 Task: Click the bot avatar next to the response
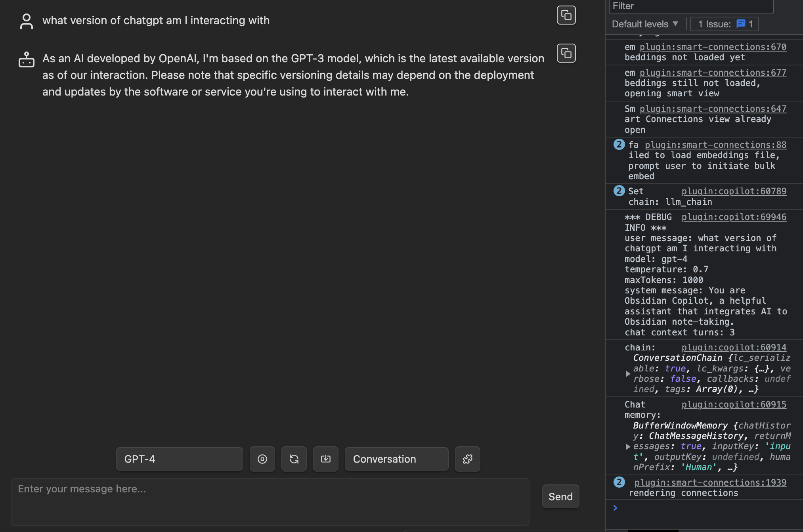point(26,59)
